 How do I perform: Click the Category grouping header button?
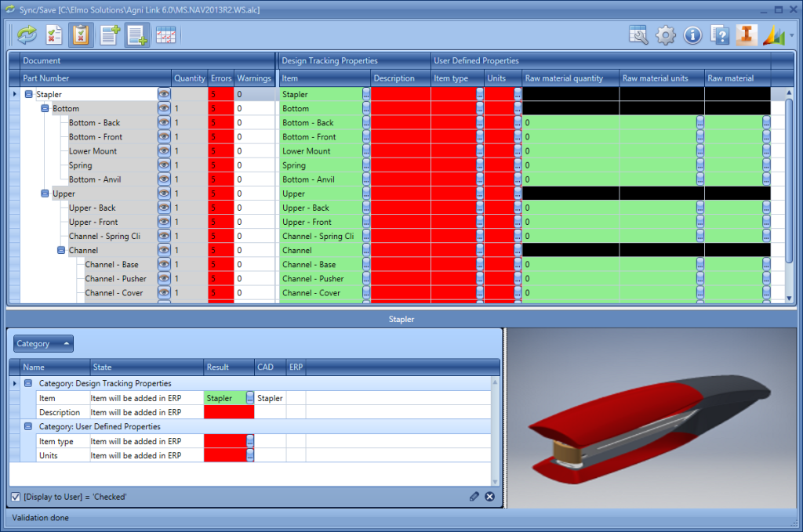click(x=42, y=343)
